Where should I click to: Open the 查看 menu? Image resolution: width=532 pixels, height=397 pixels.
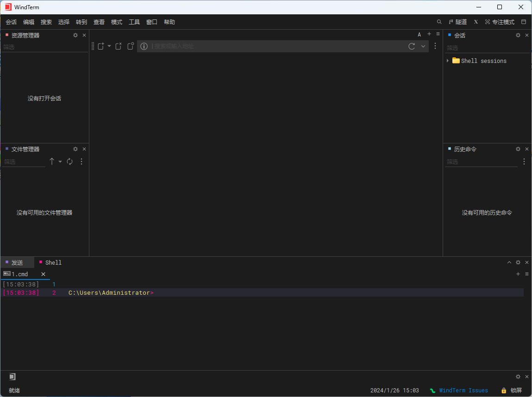coord(99,22)
